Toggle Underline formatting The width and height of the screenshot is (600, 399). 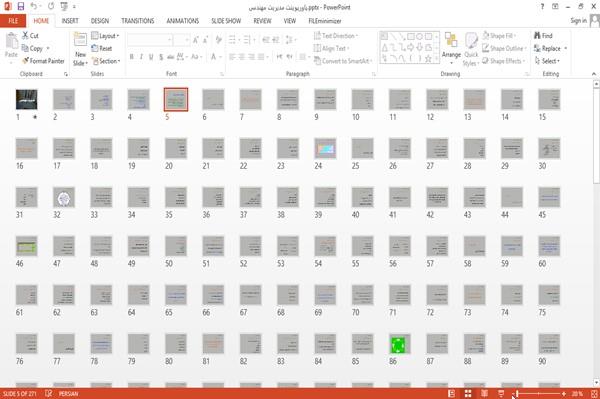[x=151, y=57]
